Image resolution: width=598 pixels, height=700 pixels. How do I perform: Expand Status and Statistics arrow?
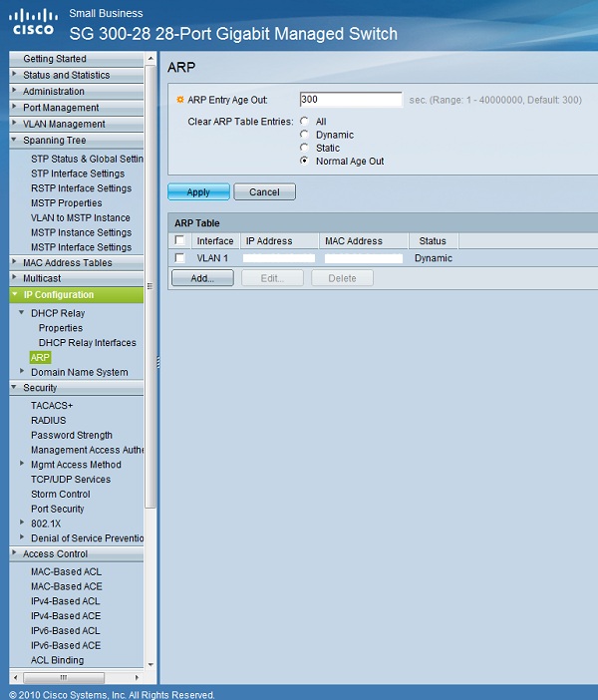click(14, 74)
